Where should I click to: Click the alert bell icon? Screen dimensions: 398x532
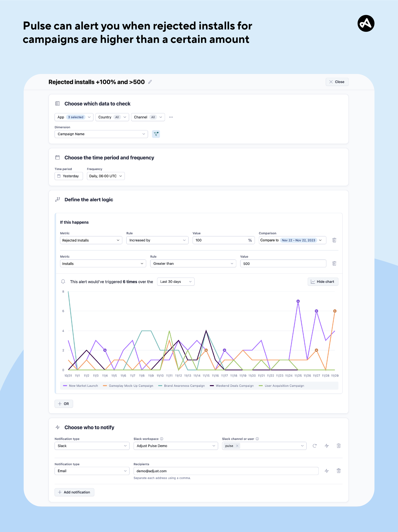(x=63, y=282)
